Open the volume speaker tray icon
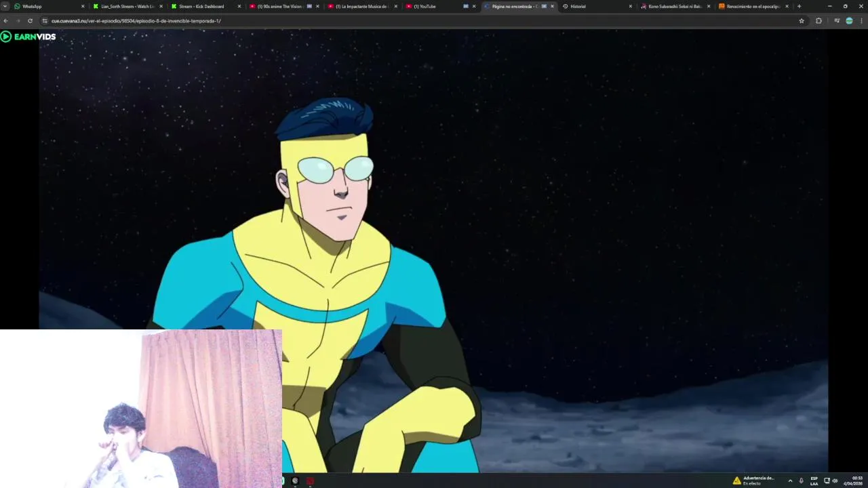This screenshot has height=488, width=868. pyautogui.click(x=835, y=481)
